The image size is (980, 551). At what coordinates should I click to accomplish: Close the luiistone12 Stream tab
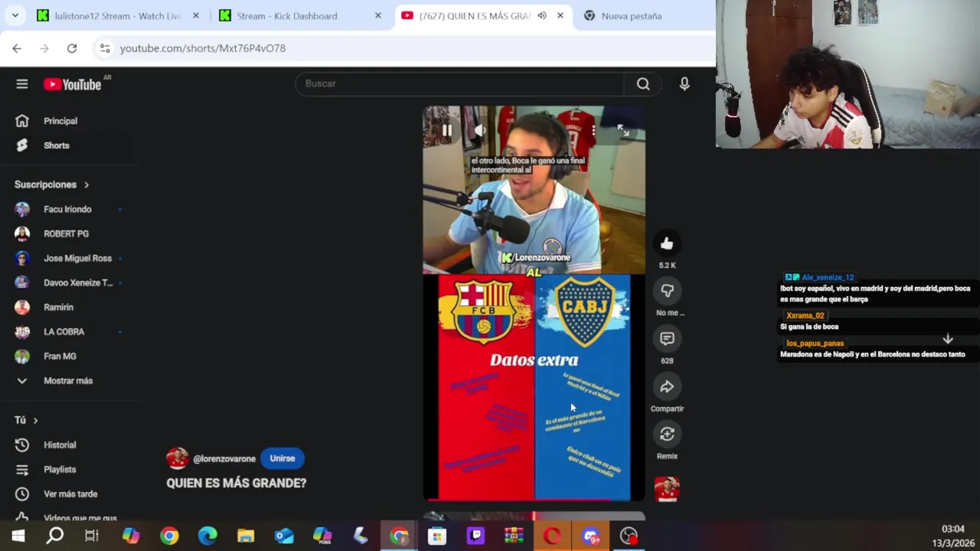[196, 15]
